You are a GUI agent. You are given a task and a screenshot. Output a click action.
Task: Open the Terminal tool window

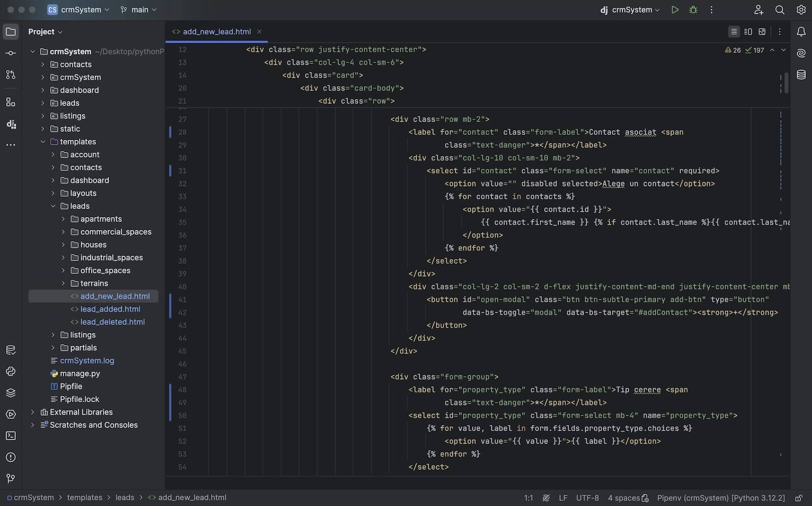coord(11,436)
